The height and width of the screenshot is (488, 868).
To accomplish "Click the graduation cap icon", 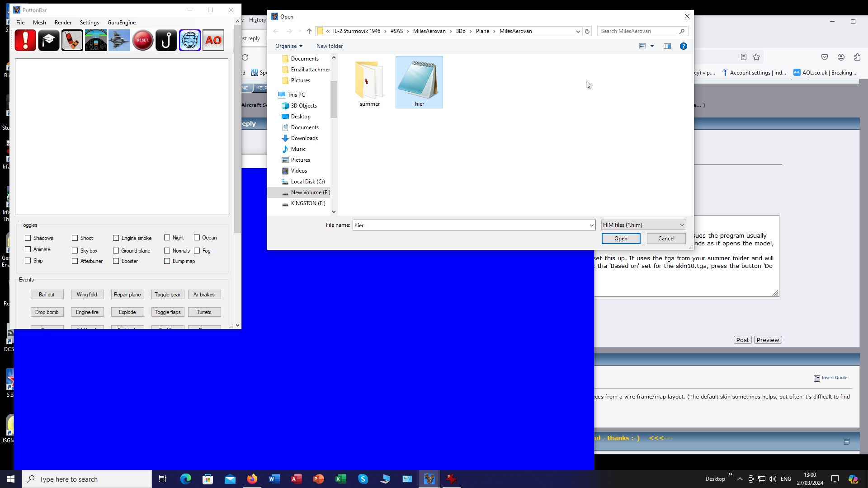I will [x=49, y=40].
